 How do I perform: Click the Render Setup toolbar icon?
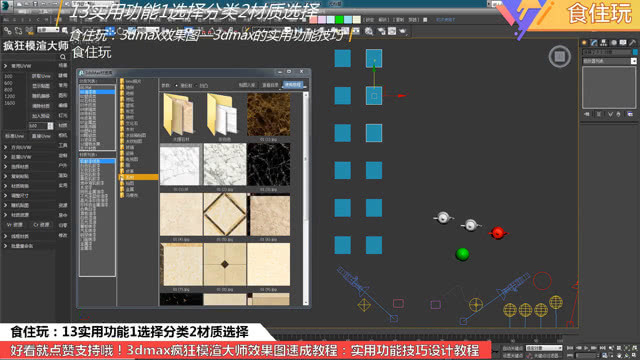tap(381, 31)
